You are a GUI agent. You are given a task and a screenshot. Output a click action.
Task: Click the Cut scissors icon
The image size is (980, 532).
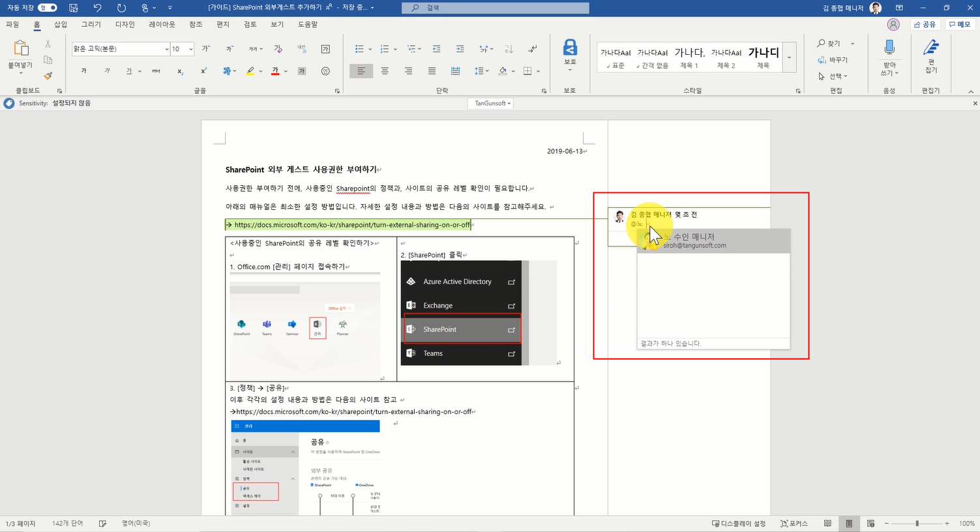(48, 44)
